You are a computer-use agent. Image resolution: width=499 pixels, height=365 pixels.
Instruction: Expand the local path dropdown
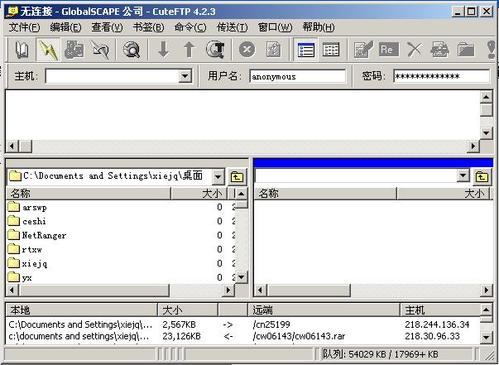[218, 176]
